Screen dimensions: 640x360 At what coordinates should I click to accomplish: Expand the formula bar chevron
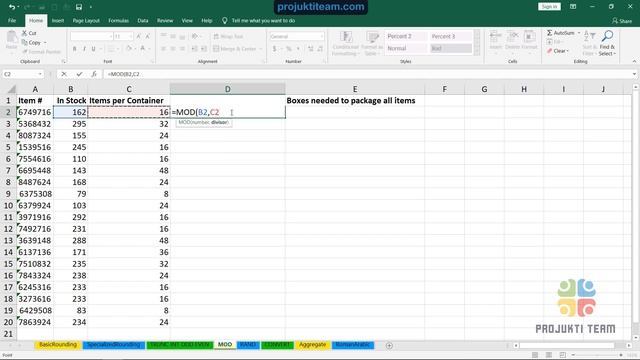tap(634, 74)
